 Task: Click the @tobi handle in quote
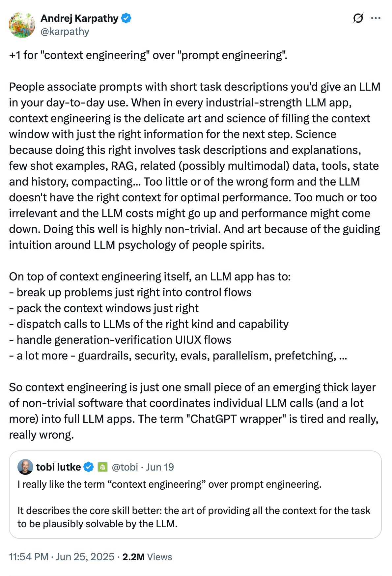[x=125, y=467]
